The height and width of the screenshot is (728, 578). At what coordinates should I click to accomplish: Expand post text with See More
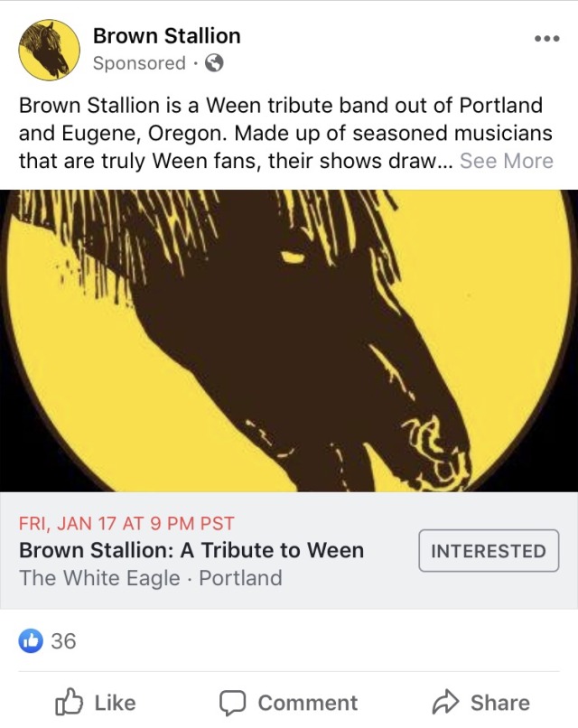(x=506, y=161)
